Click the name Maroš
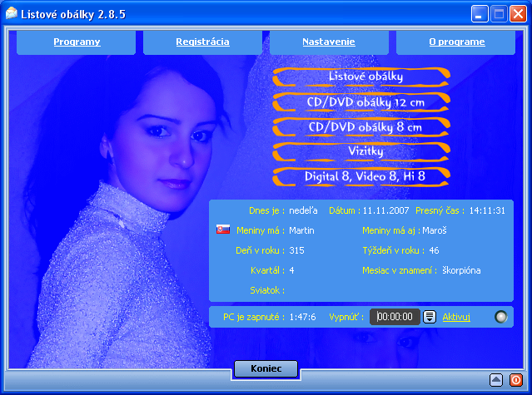532x395 pixels. click(x=435, y=230)
